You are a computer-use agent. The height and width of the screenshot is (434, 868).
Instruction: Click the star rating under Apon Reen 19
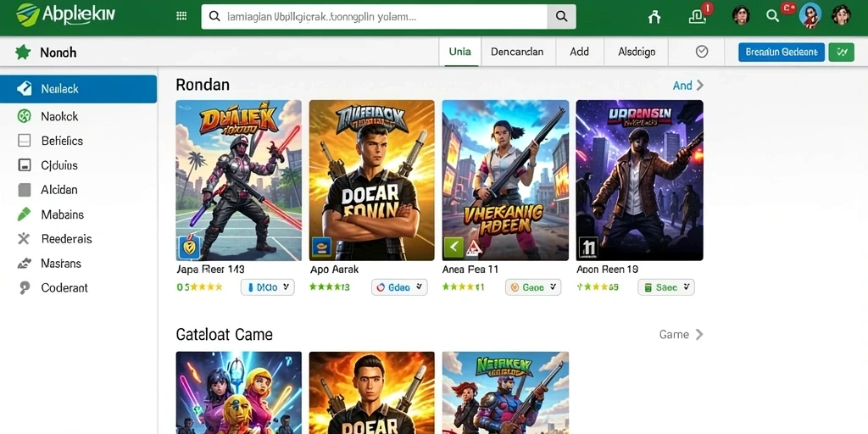point(598,287)
